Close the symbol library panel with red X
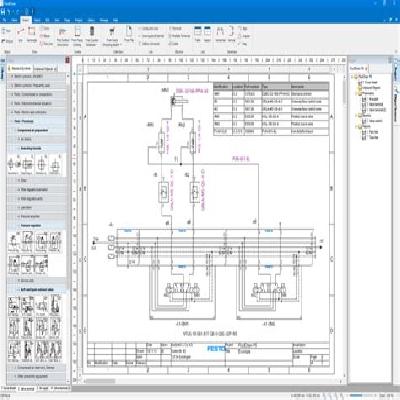The image size is (400, 400). [68, 60]
